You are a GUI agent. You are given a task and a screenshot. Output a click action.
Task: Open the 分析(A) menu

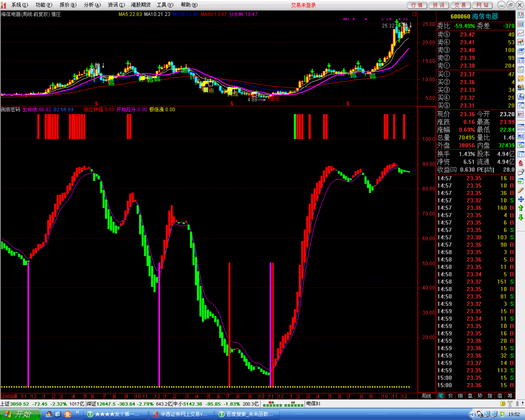(92, 5)
